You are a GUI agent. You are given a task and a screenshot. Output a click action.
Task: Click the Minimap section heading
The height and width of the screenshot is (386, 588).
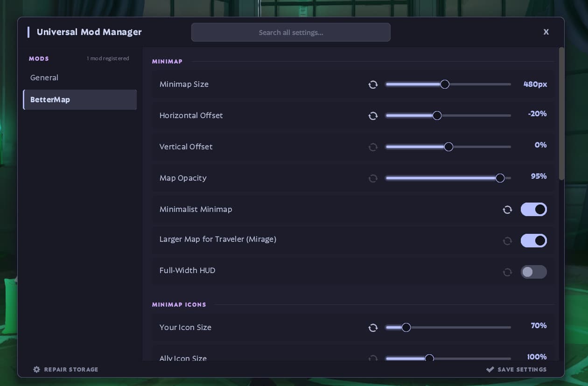[x=167, y=62]
